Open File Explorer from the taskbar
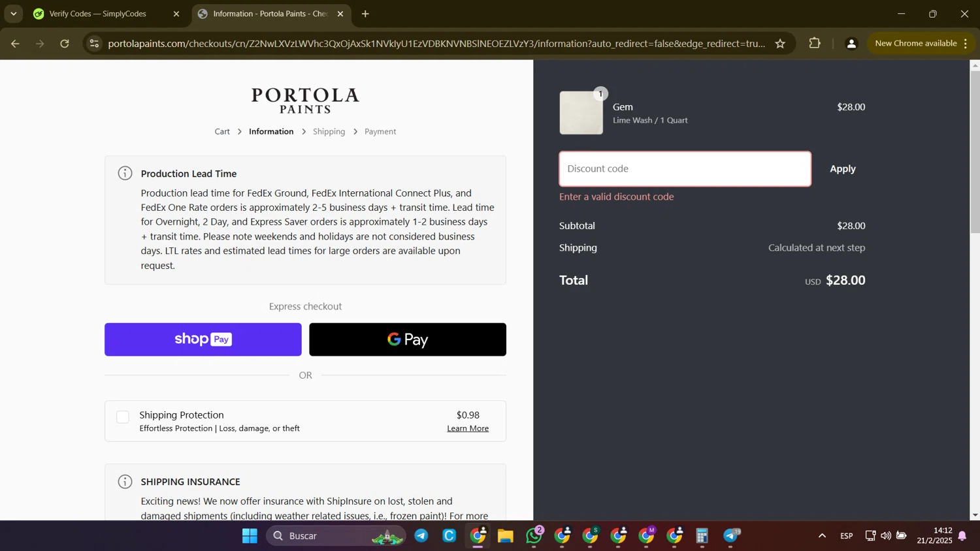 506,536
